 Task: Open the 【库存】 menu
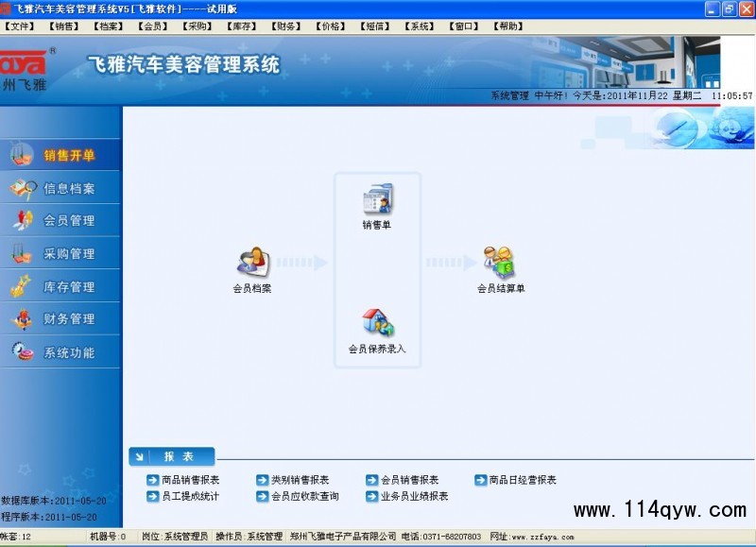point(243,26)
